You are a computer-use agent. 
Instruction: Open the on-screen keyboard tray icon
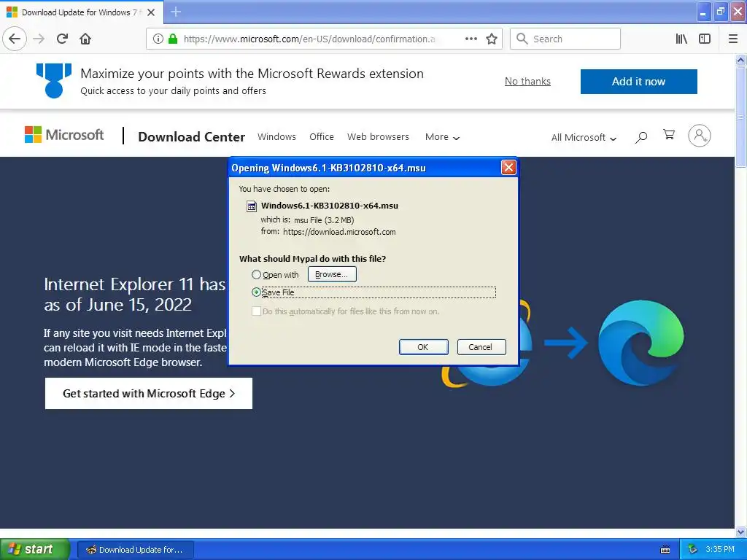[x=665, y=550]
